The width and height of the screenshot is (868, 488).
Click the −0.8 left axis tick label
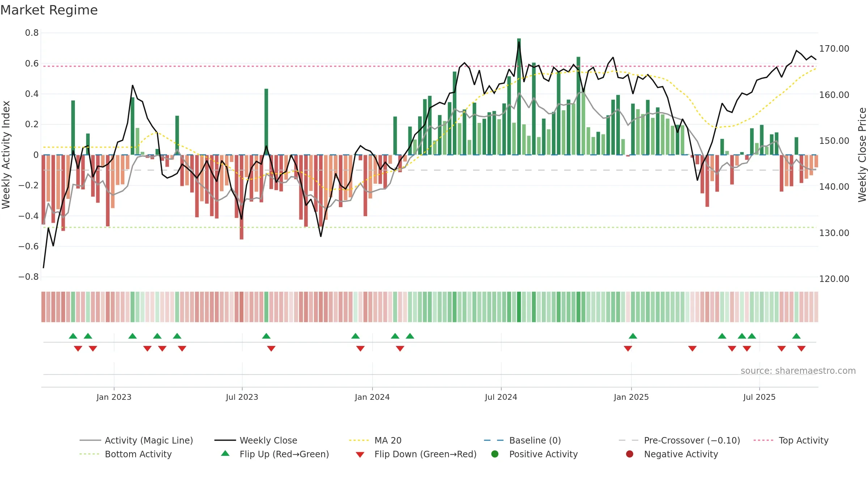tap(29, 277)
